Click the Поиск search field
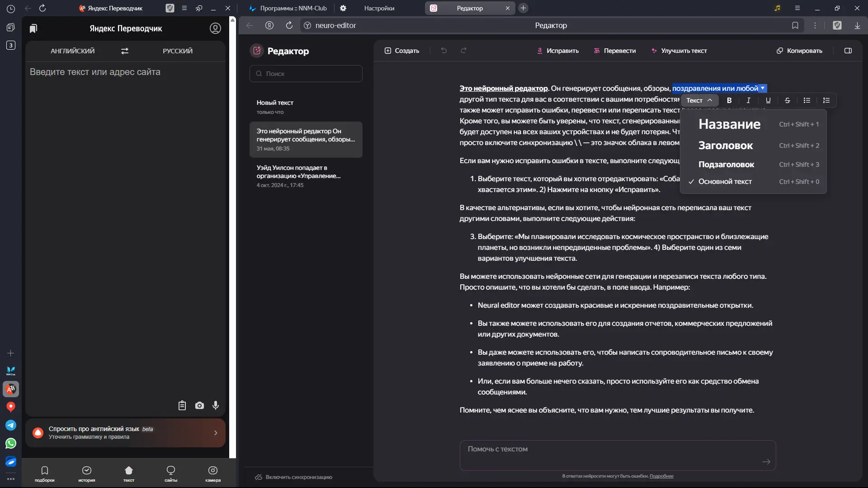 pos(306,74)
